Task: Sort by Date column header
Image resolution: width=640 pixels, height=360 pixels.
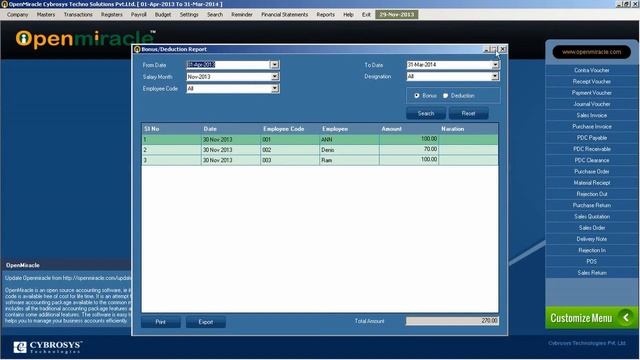Action: coord(231,129)
